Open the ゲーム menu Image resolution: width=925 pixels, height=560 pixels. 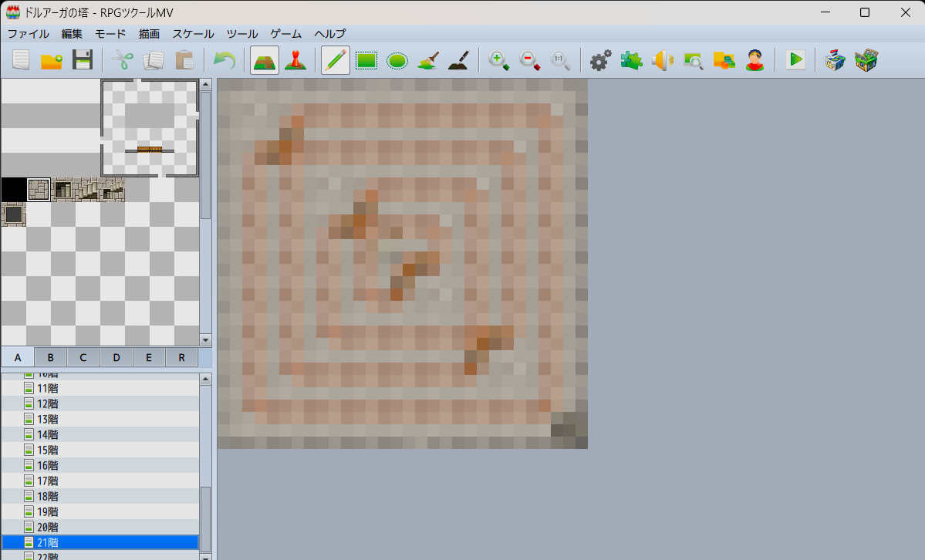tap(286, 34)
